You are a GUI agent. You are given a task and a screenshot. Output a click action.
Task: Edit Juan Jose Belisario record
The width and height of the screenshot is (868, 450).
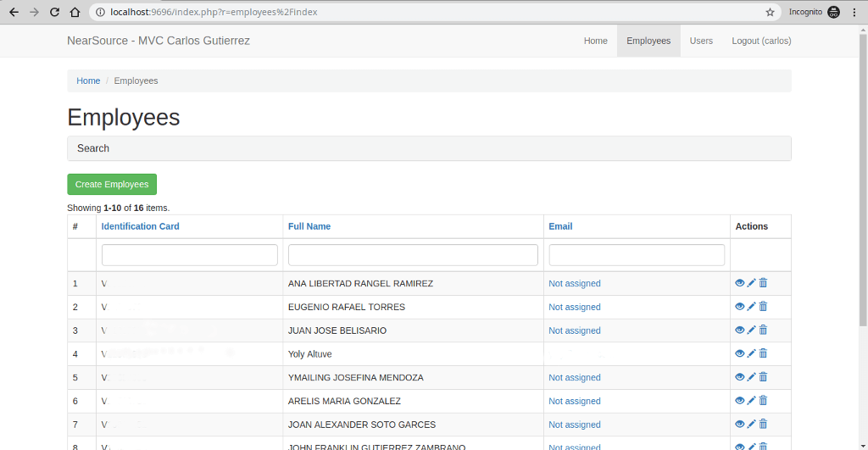coord(751,330)
